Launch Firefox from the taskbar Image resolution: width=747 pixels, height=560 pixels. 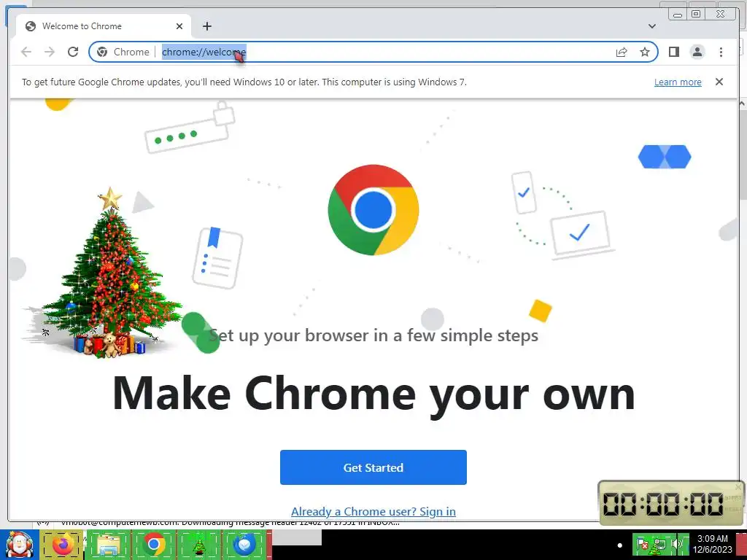(x=63, y=545)
